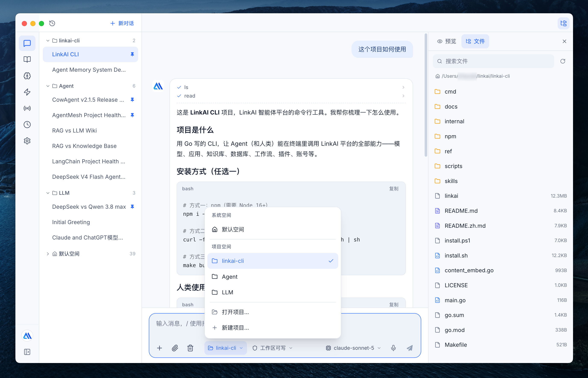588x378 pixels.
Task: Toggle the file tree panel icon top-right
Action: [x=563, y=23]
